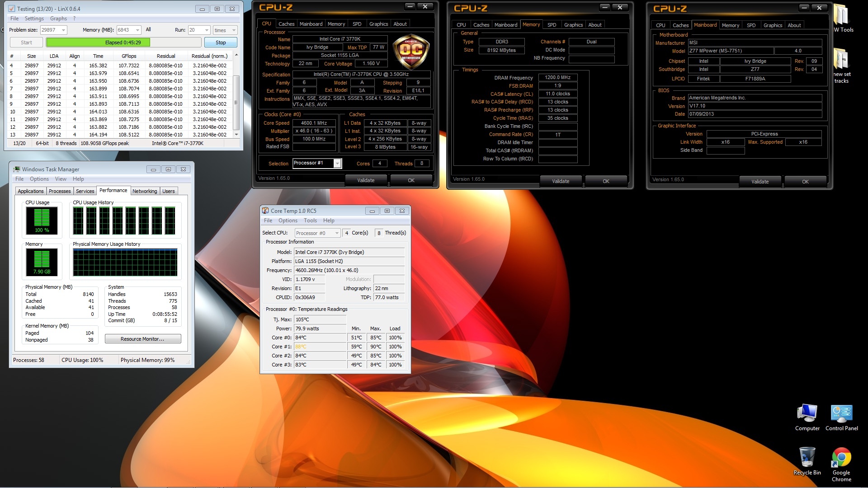Screen dimensions: 868x488
Task: Open the LinX File menu
Action: click(x=14, y=19)
